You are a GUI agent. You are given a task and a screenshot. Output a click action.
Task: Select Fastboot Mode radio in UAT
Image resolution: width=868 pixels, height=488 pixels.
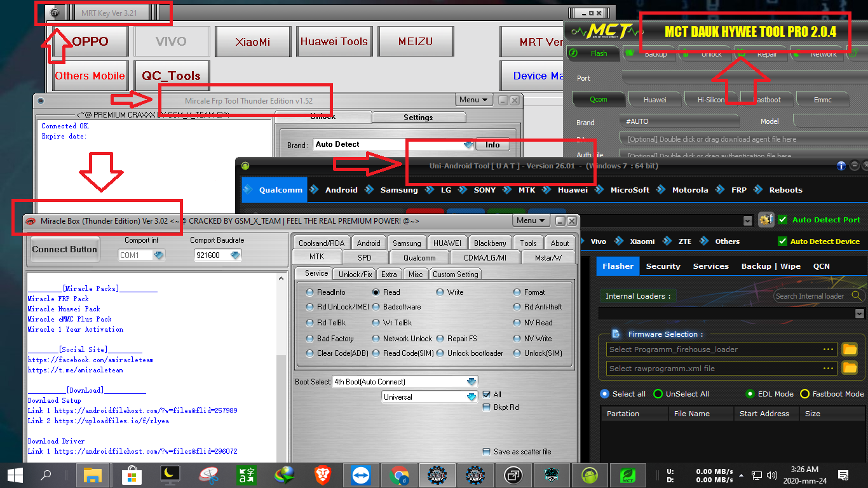[804, 394]
